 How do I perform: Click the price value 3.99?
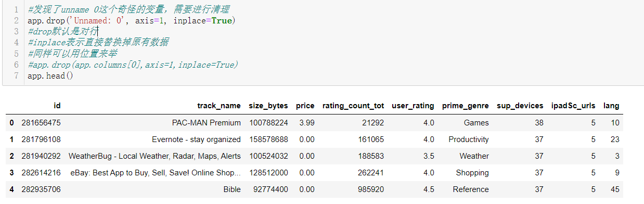307,123
